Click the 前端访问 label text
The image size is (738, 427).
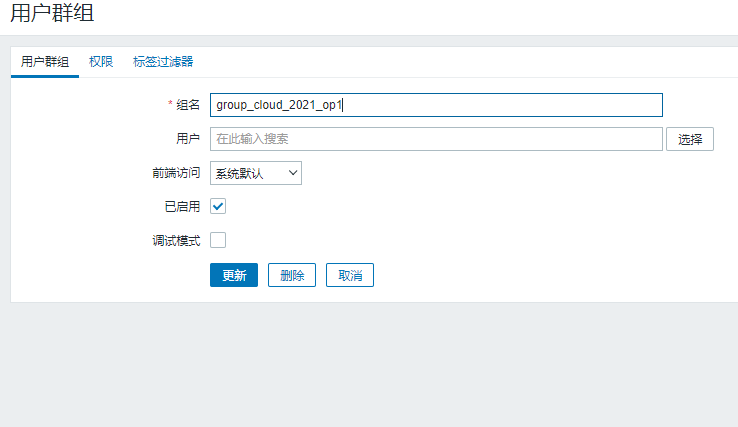pos(175,173)
